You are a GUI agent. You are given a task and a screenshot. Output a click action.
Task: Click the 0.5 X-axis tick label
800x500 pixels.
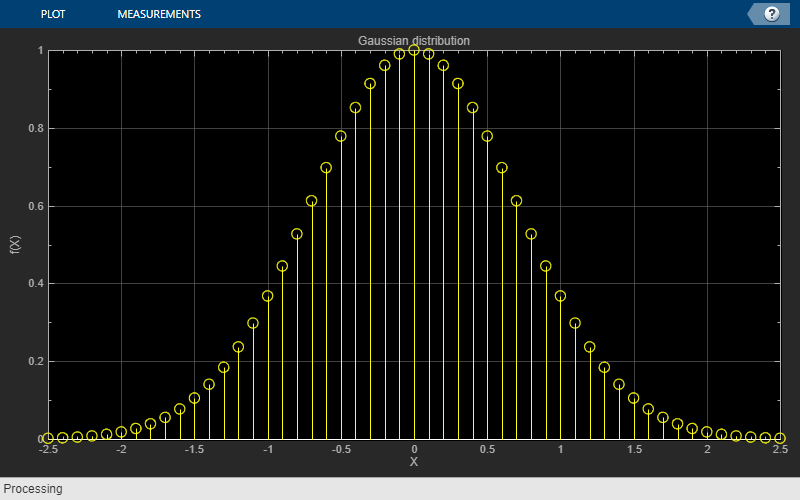click(x=487, y=449)
